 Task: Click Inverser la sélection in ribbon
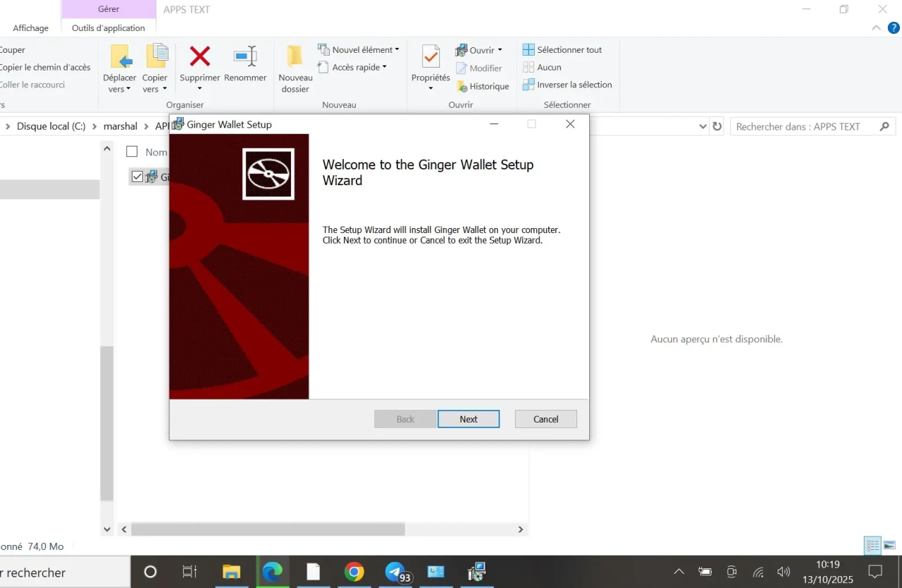567,85
